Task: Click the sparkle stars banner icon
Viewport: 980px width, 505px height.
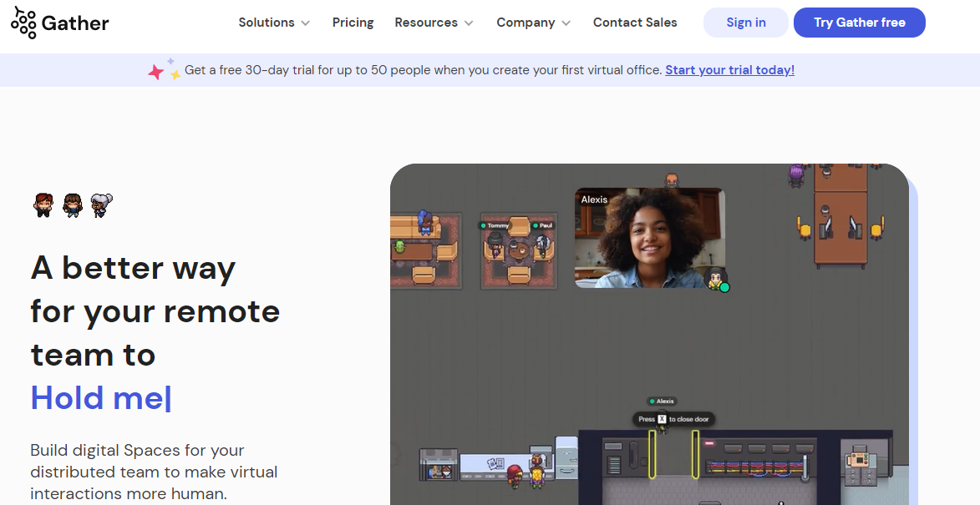Action: click(x=165, y=68)
